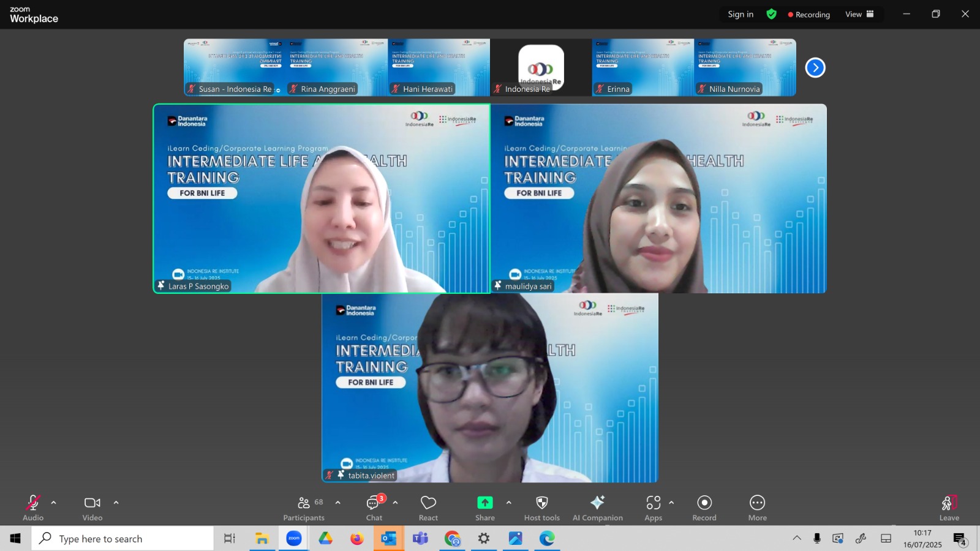The height and width of the screenshot is (551, 980).
Task: Click Laras P Sasongko's video tile
Action: (322, 198)
